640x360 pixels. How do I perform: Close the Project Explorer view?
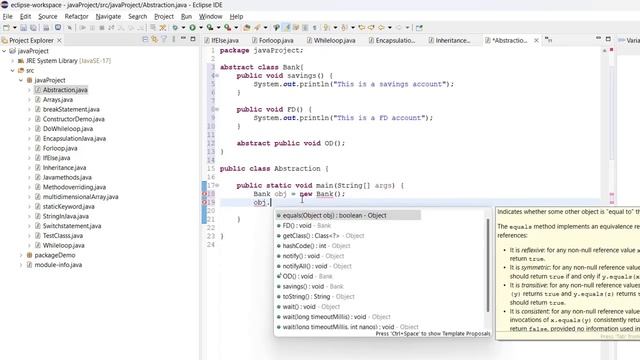tap(59, 40)
